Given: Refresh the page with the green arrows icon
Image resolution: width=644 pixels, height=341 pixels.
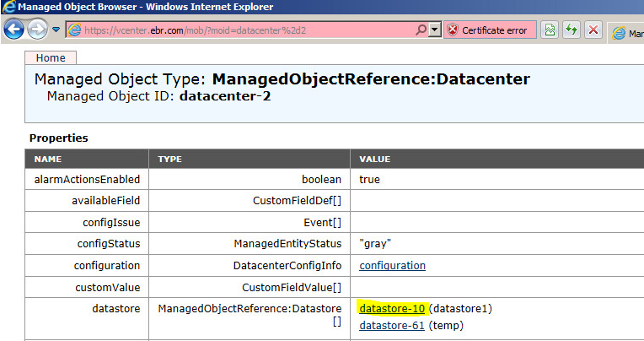Looking at the screenshot, I should point(572,30).
